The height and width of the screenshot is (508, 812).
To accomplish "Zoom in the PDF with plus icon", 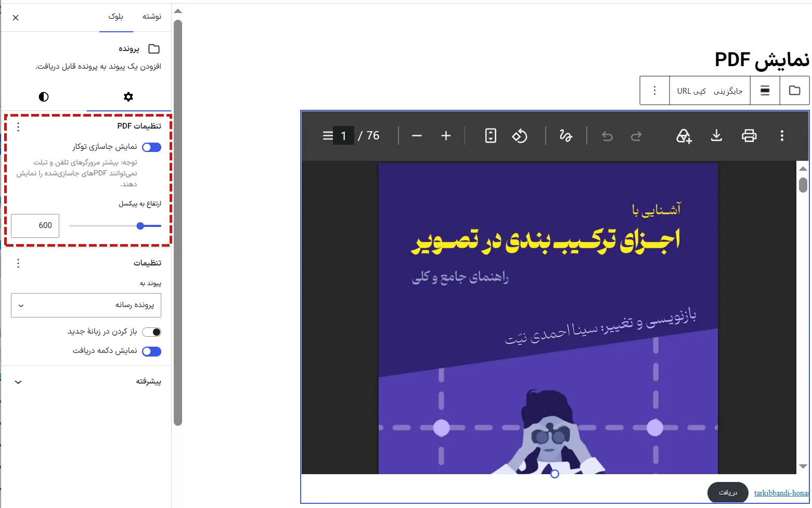I will point(446,136).
